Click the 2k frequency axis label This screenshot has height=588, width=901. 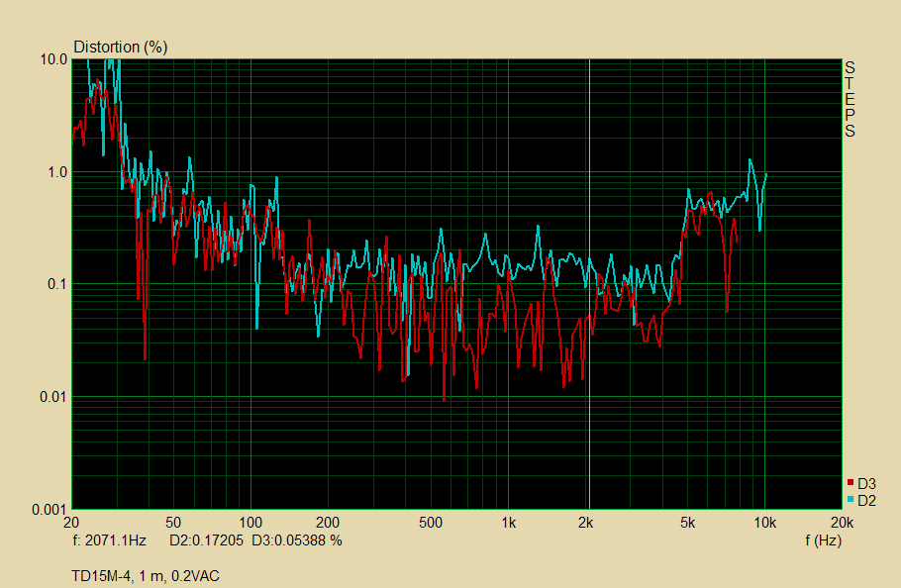[585, 523]
